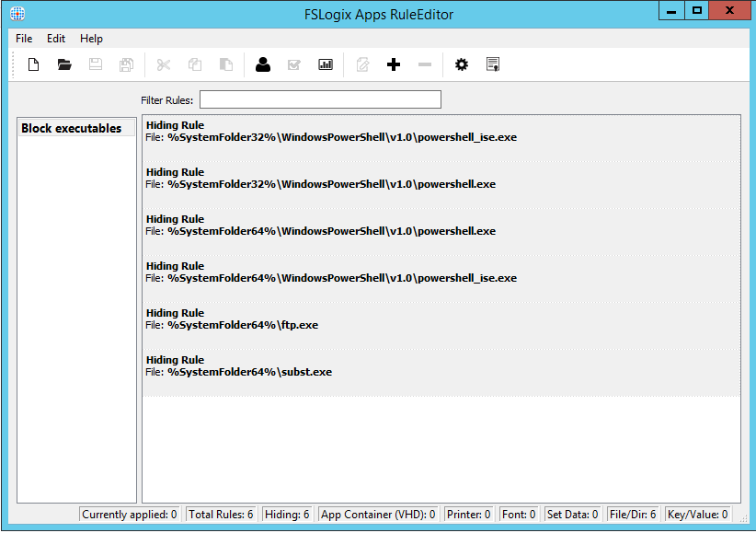Click the Apply Rules checkmark icon
The width and height of the screenshot is (756, 533).
pos(294,64)
